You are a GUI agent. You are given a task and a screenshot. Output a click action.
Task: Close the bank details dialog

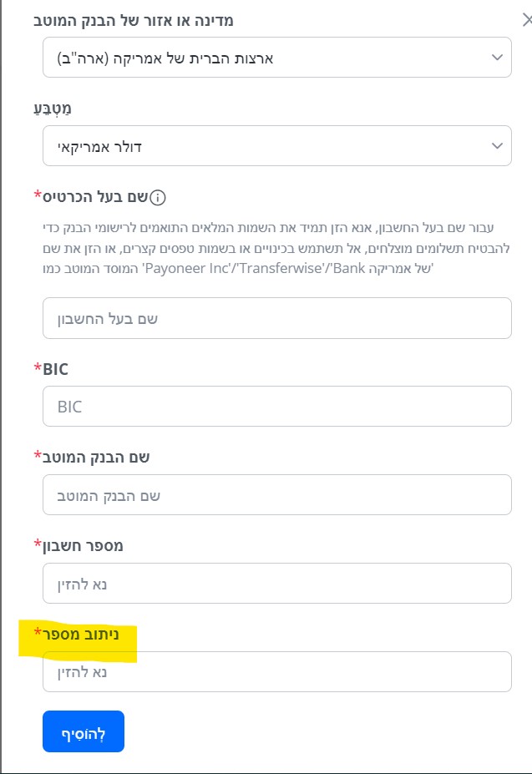click(x=526, y=20)
